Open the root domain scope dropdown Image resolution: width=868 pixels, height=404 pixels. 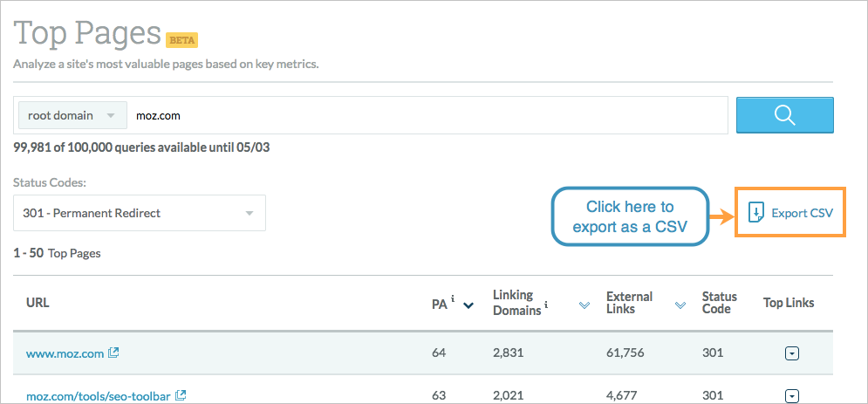click(x=72, y=115)
